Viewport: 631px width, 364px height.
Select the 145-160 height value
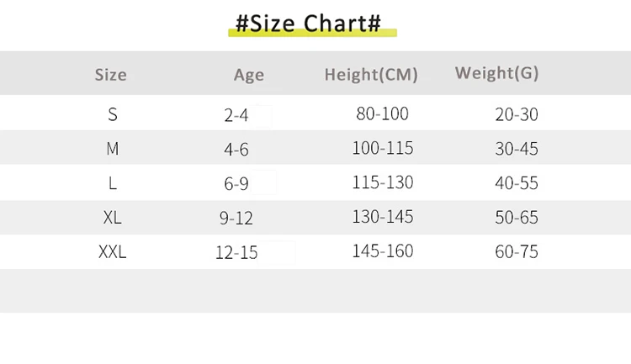tap(383, 251)
